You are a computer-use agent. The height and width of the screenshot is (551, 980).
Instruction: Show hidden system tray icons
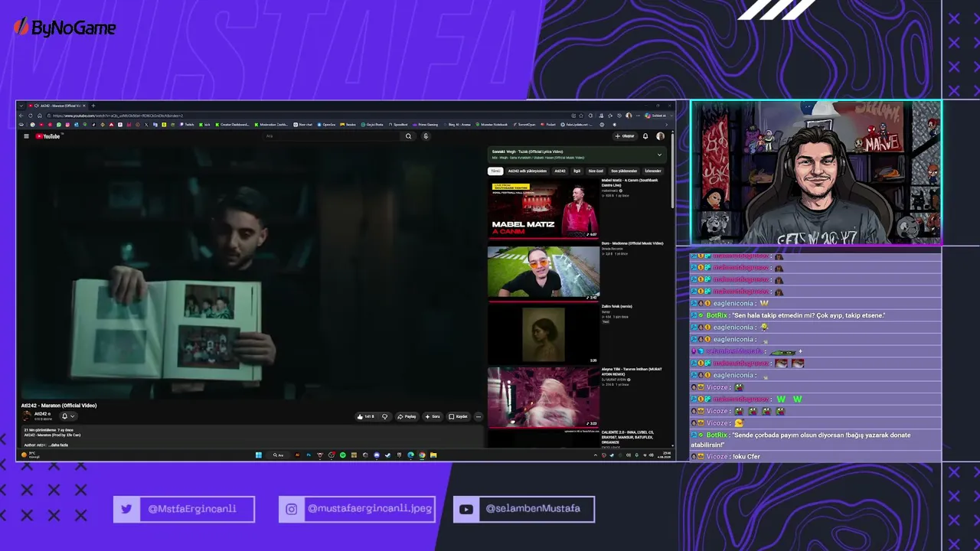click(x=595, y=455)
